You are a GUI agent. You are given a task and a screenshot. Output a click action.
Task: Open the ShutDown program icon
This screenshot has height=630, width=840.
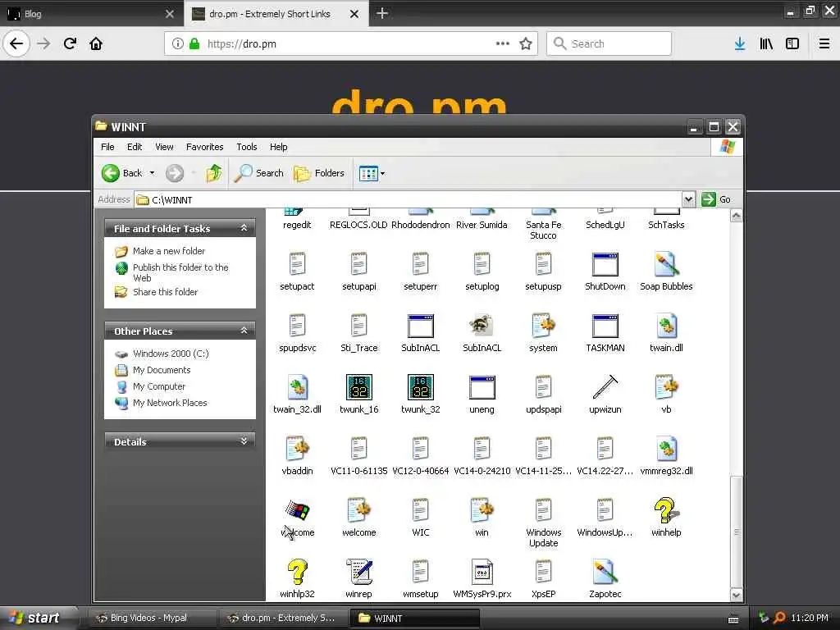pyautogui.click(x=605, y=265)
